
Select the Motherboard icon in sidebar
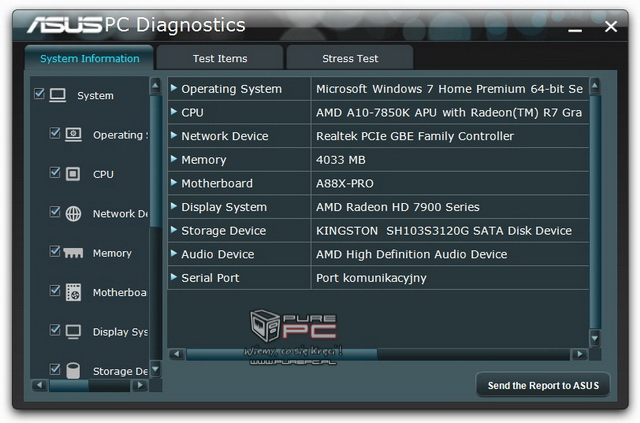click(73, 292)
